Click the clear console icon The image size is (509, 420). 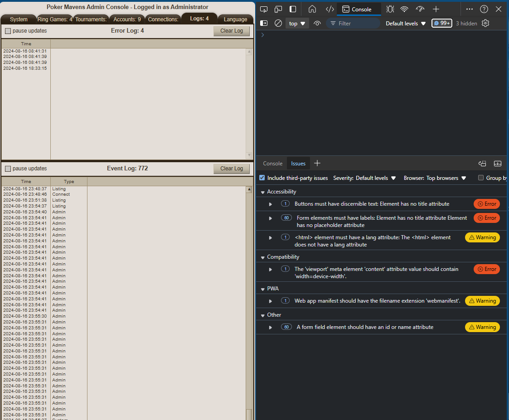point(278,23)
